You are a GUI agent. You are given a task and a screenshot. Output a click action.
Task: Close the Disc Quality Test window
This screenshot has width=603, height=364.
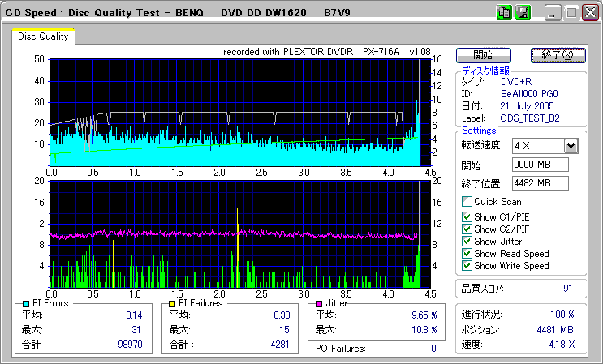[588, 13]
